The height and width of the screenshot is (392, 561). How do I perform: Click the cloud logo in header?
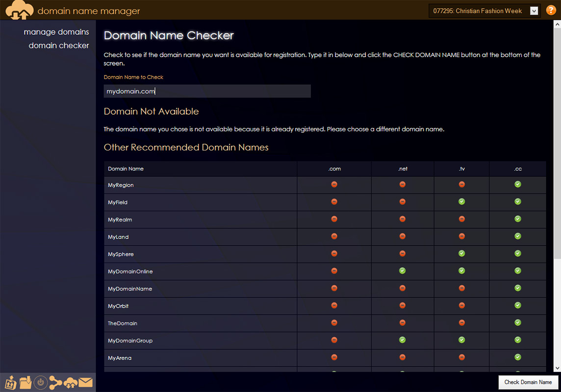[20, 10]
